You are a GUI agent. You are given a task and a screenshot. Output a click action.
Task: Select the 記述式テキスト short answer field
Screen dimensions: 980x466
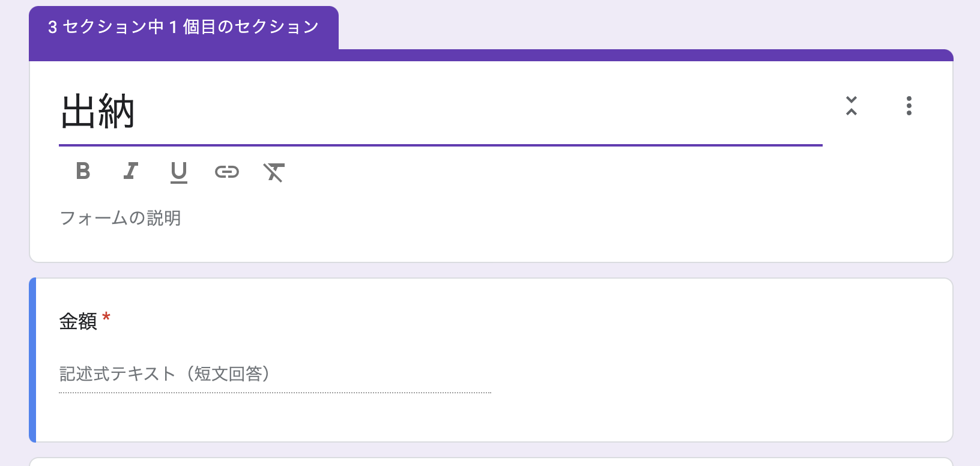click(x=164, y=374)
